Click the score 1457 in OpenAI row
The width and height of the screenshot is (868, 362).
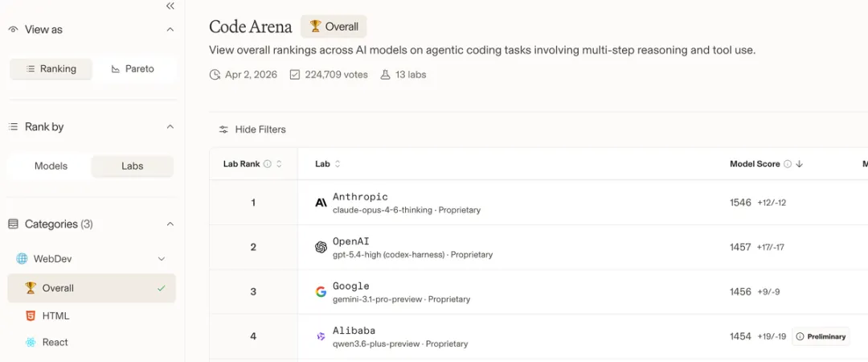pyautogui.click(x=741, y=247)
